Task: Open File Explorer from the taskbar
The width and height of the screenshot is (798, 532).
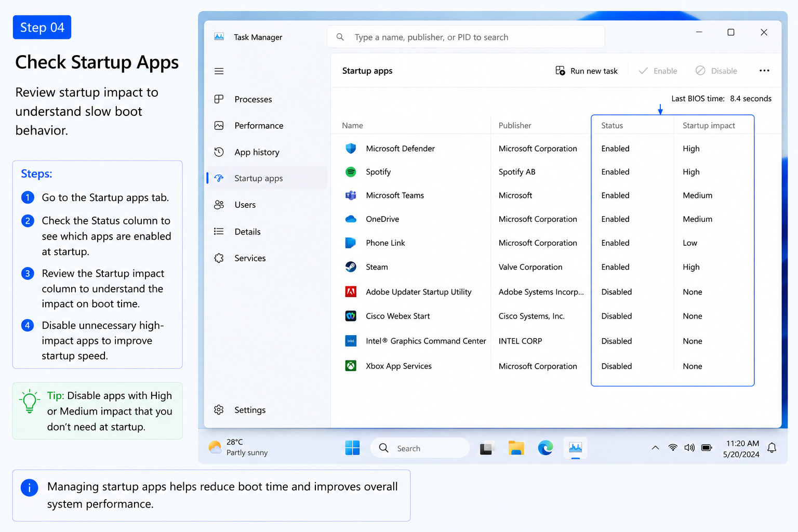Action: (516, 447)
